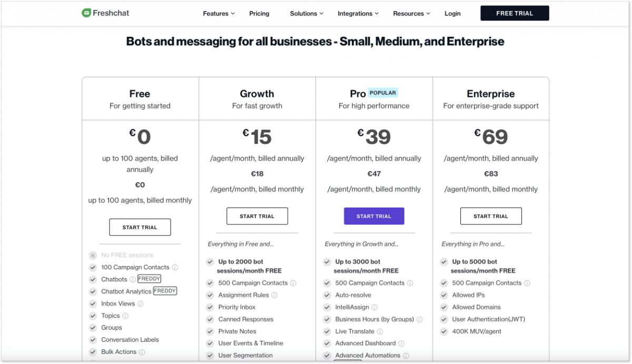632x364 pixels.
Task: Click the FREE TRIAL button at top right
Action: (x=515, y=13)
